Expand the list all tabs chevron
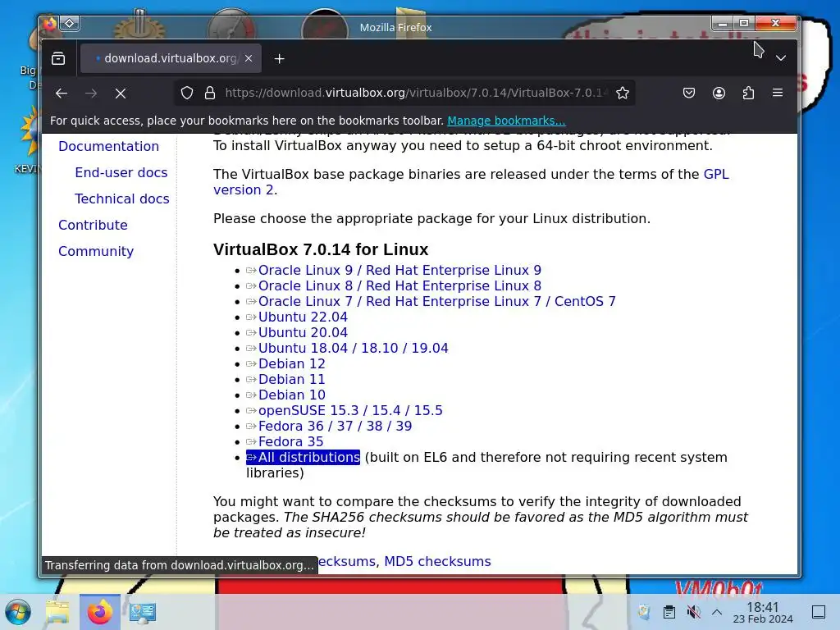 coord(781,58)
